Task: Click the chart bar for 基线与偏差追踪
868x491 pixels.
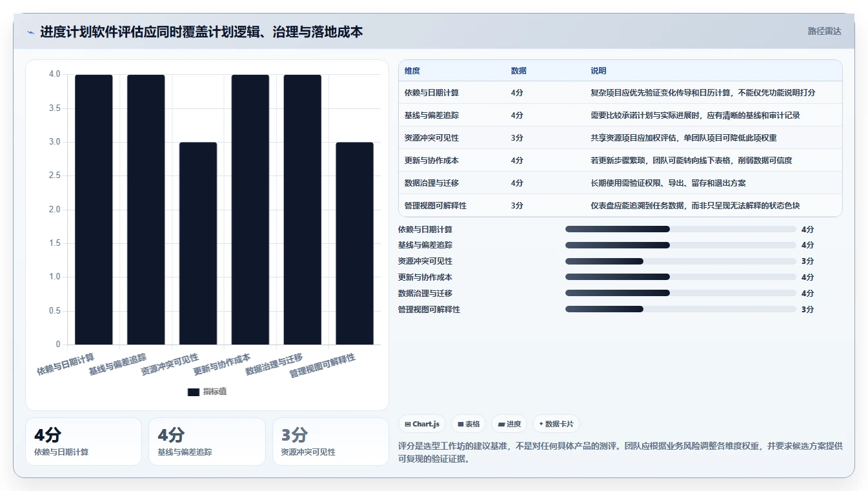Action: point(146,210)
